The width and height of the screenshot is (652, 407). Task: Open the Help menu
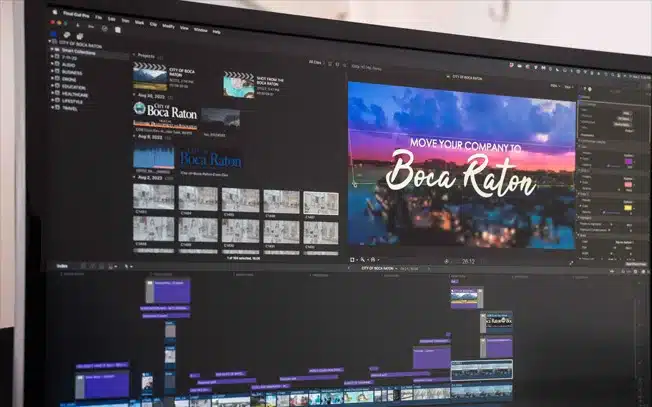(x=216, y=32)
